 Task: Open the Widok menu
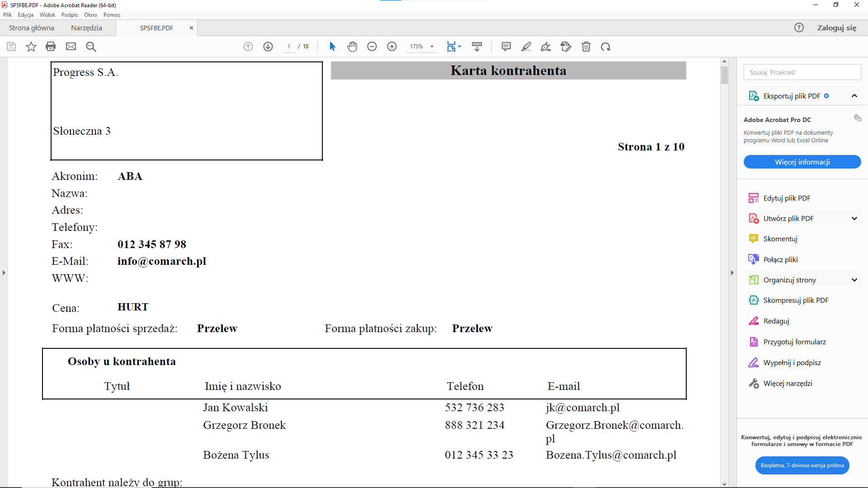click(x=47, y=15)
